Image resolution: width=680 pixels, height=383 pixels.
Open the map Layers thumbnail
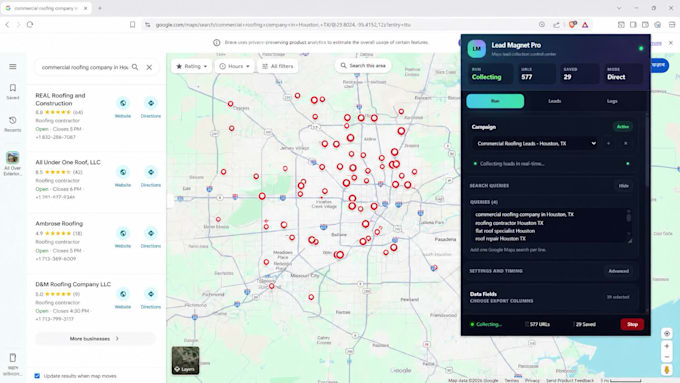(x=185, y=360)
